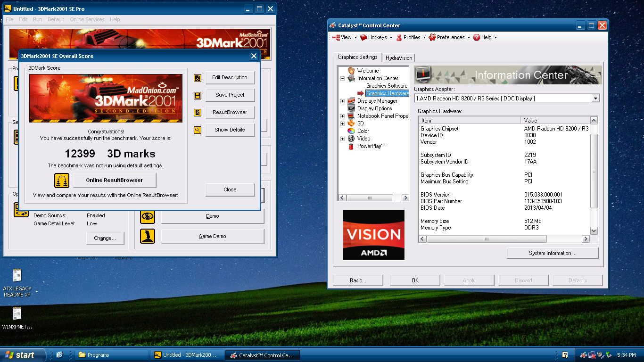Open the Graphics Adapter dropdown
Viewport: 644px width, 362px height.
[x=595, y=99]
